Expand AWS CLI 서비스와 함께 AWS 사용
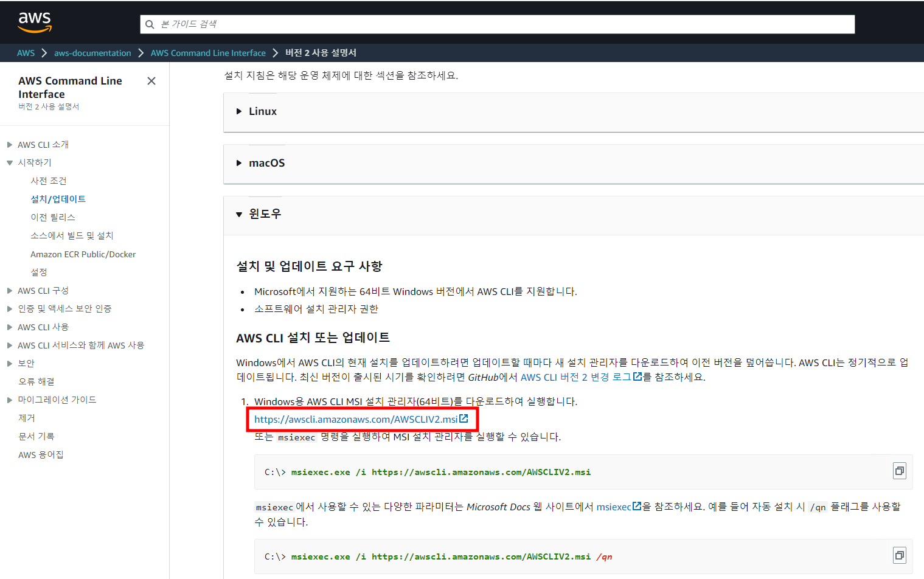The width and height of the screenshot is (924, 579). [x=10, y=345]
